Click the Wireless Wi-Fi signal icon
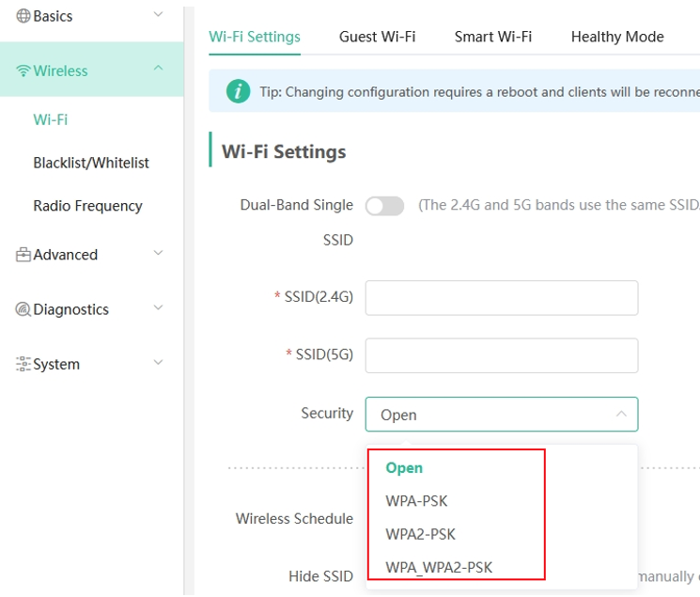Viewport: 700px width, 597px height. pyautogui.click(x=23, y=71)
